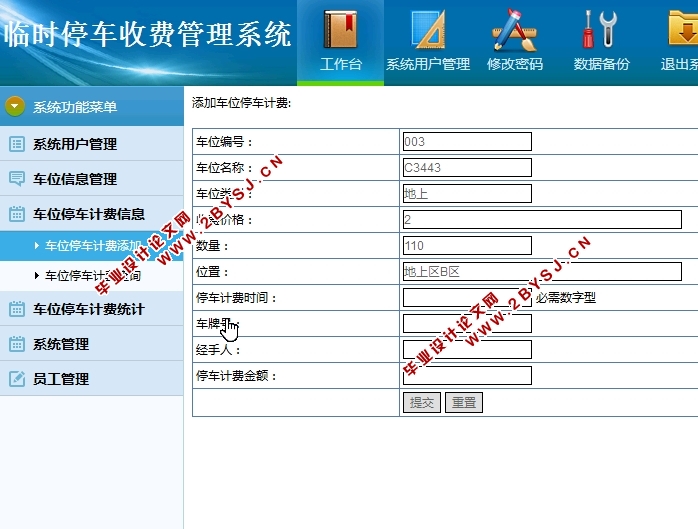Click the 系统功能菜单 header text

click(75, 107)
